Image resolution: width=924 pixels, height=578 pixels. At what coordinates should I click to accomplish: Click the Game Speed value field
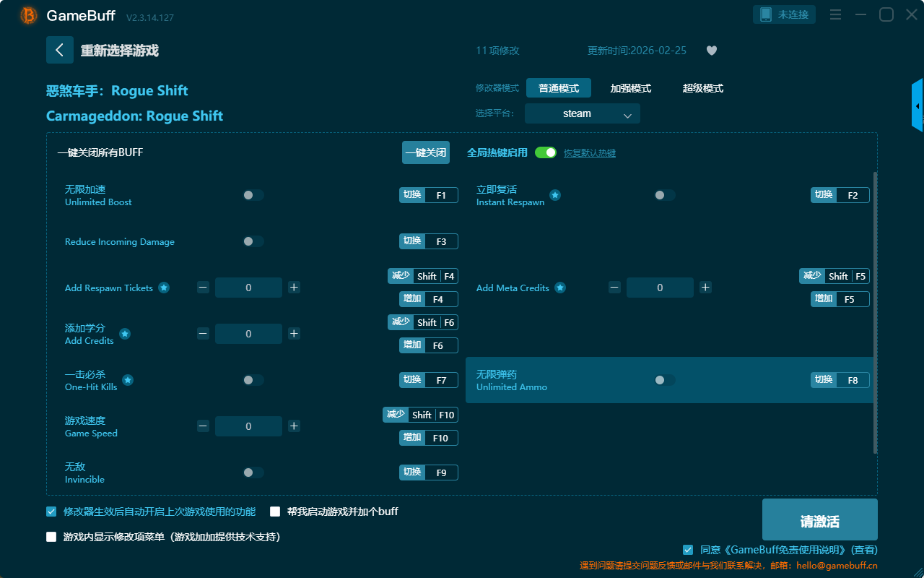point(248,426)
